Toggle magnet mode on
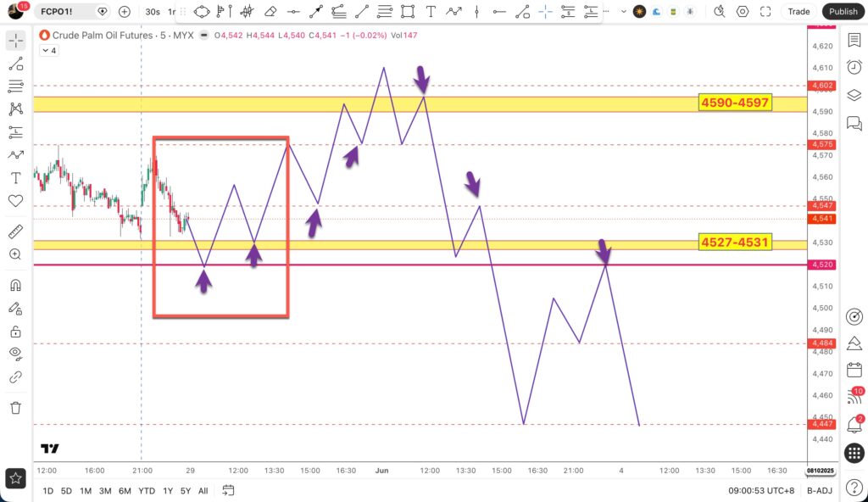868x502 pixels. [15, 286]
